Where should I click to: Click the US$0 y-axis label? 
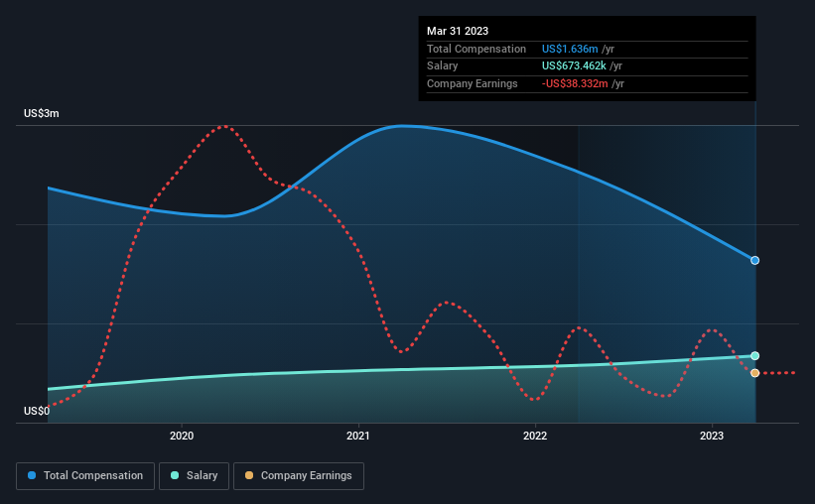coord(37,411)
